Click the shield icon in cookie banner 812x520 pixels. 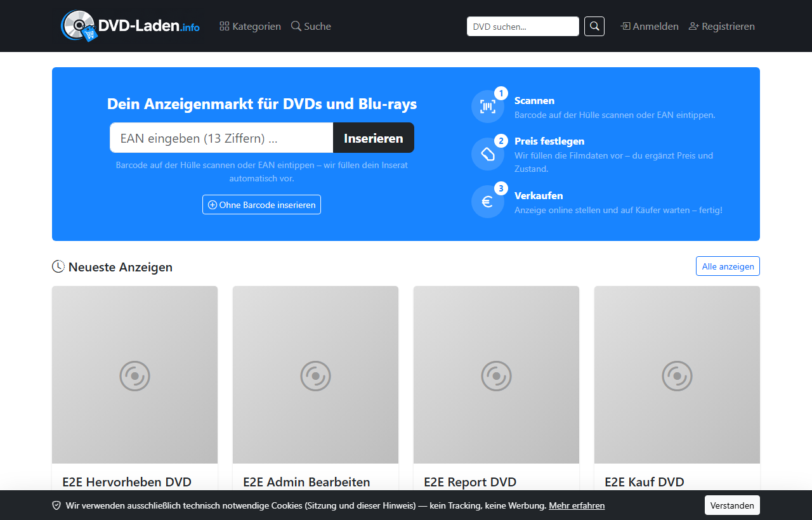click(x=56, y=505)
